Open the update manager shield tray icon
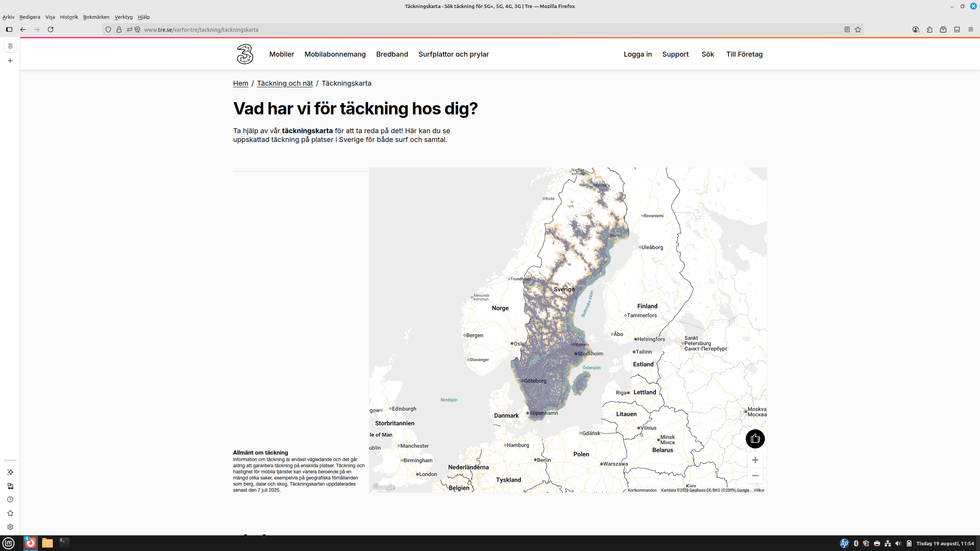Screen dimensions: 980x551 (866, 543)
